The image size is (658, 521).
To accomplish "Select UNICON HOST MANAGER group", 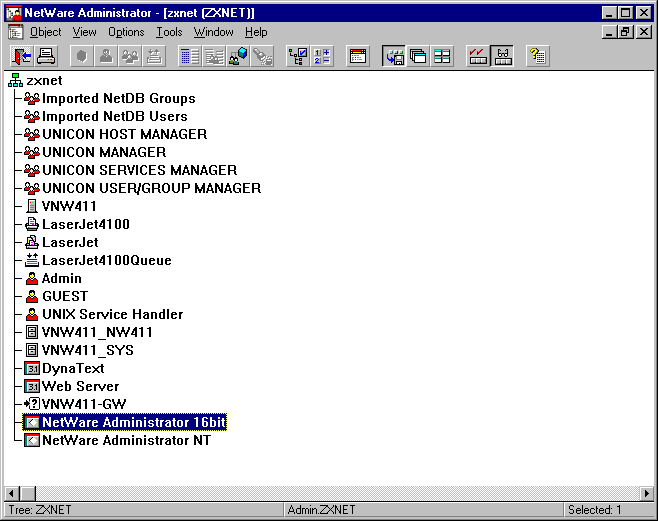I will coord(115,134).
